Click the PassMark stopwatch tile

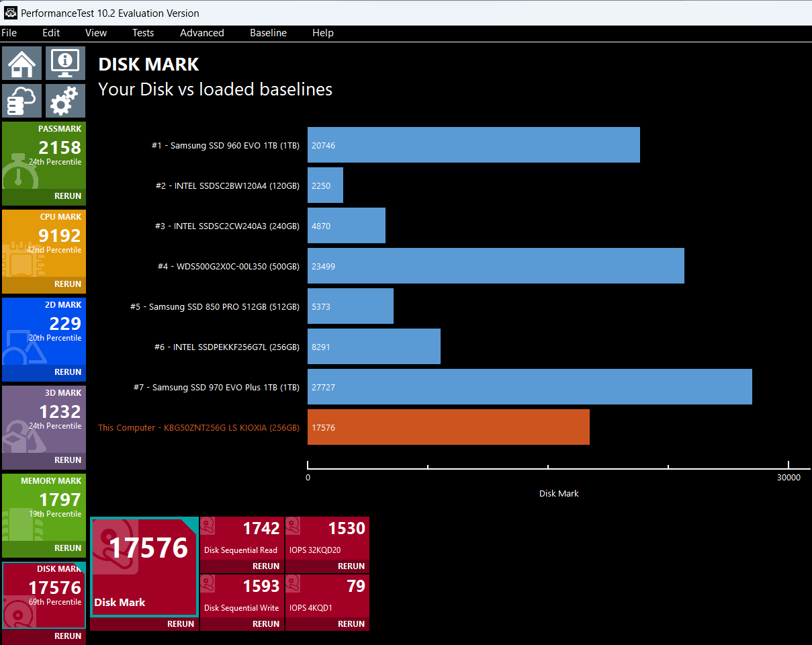pyautogui.click(x=44, y=156)
